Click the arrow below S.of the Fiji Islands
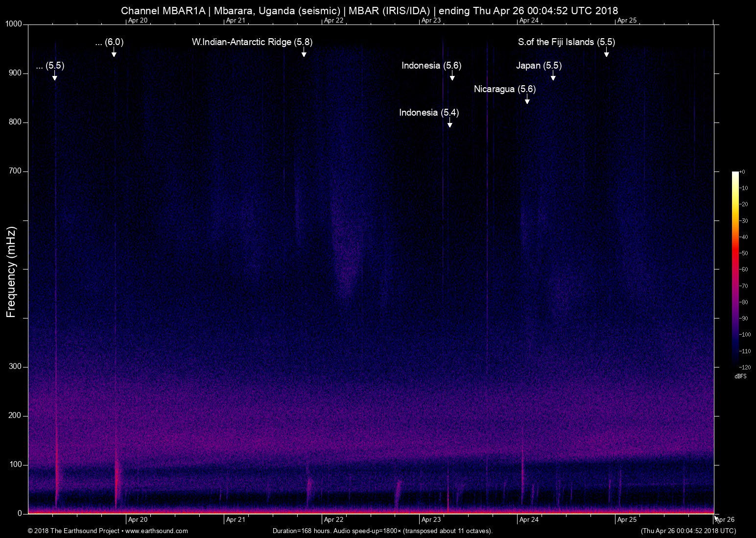This screenshot has height=538, width=756. click(606, 53)
